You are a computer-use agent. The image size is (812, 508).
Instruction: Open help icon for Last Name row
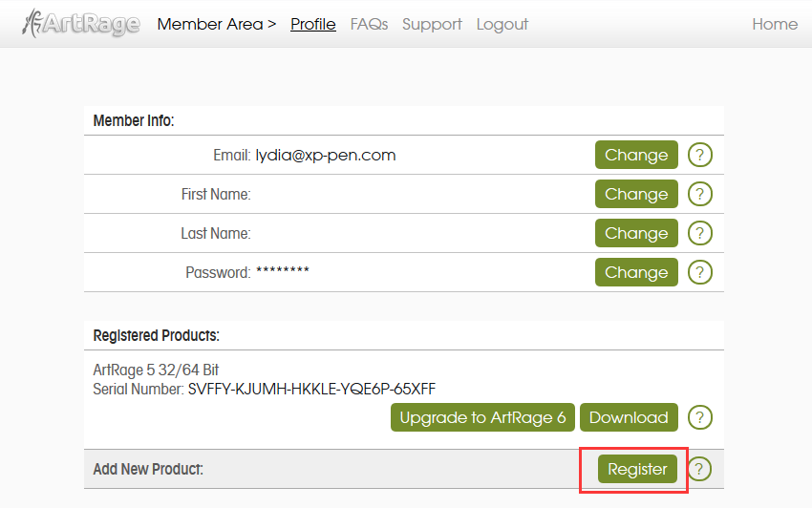[x=699, y=233]
